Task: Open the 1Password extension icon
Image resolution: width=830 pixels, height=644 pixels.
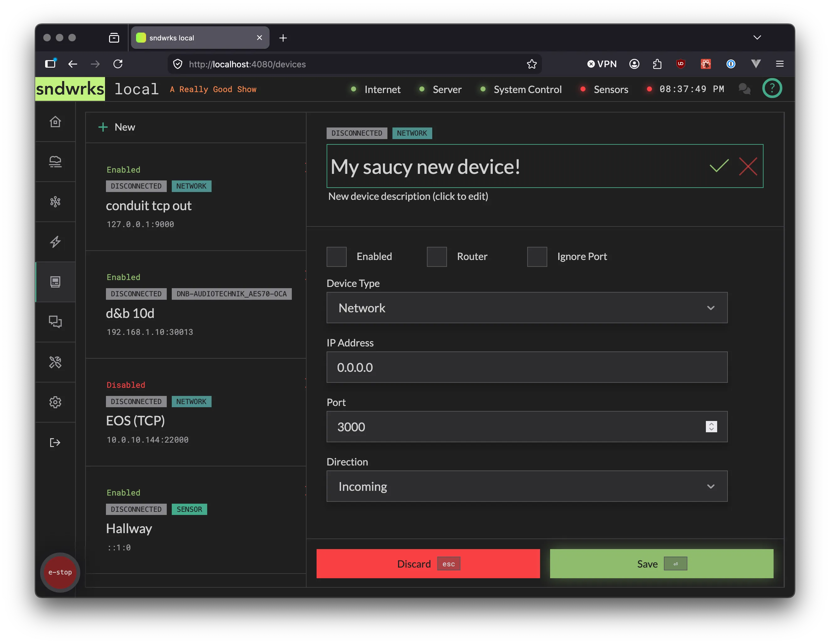Action: coord(730,64)
